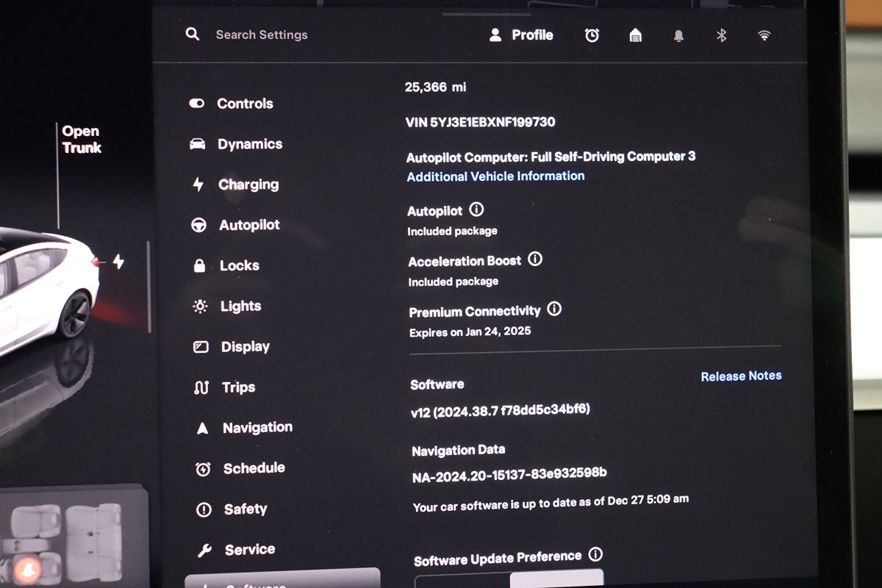Open Bluetooth settings icon

721,35
